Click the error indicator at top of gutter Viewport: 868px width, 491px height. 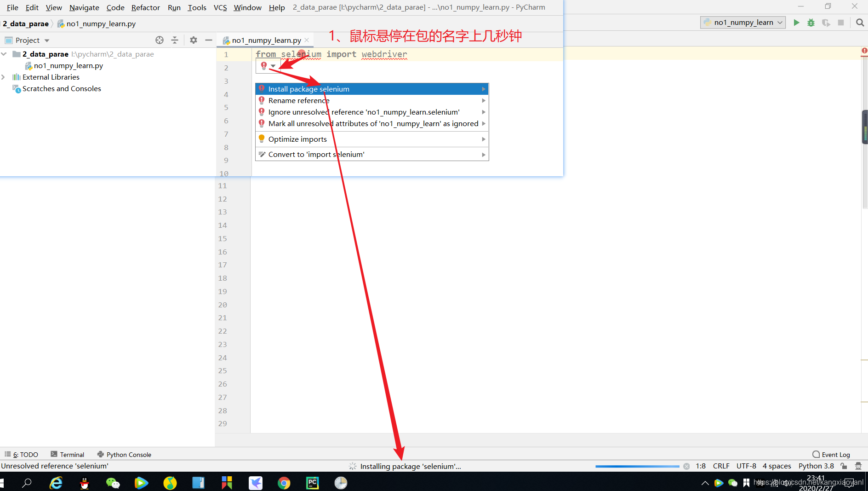[864, 51]
